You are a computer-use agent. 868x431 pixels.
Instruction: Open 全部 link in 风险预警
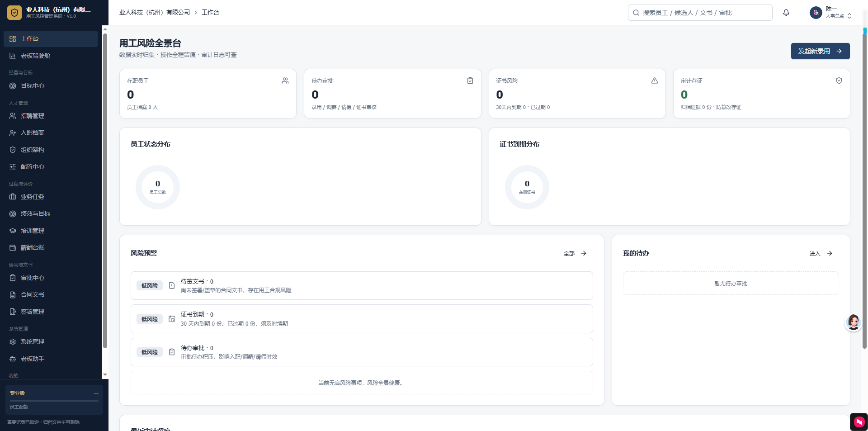coord(575,254)
